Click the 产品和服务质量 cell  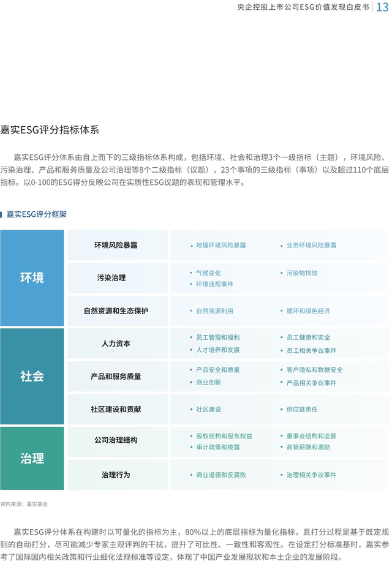click(118, 377)
